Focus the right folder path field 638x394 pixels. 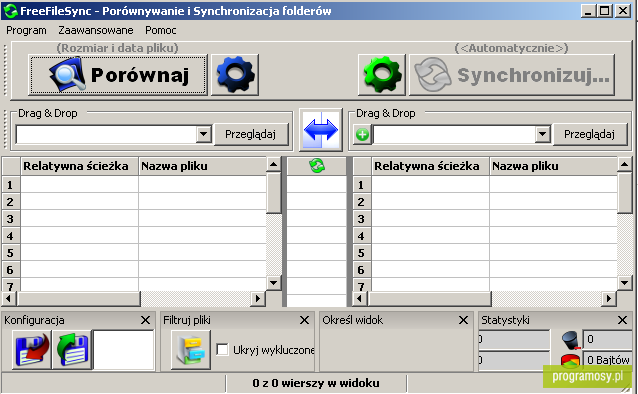pos(454,134)
